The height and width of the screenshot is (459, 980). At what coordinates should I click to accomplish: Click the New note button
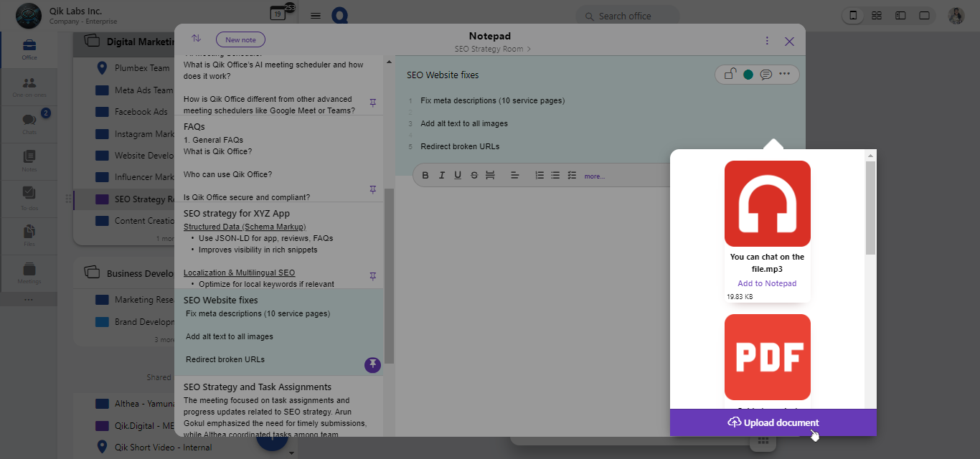coord(240,39)
